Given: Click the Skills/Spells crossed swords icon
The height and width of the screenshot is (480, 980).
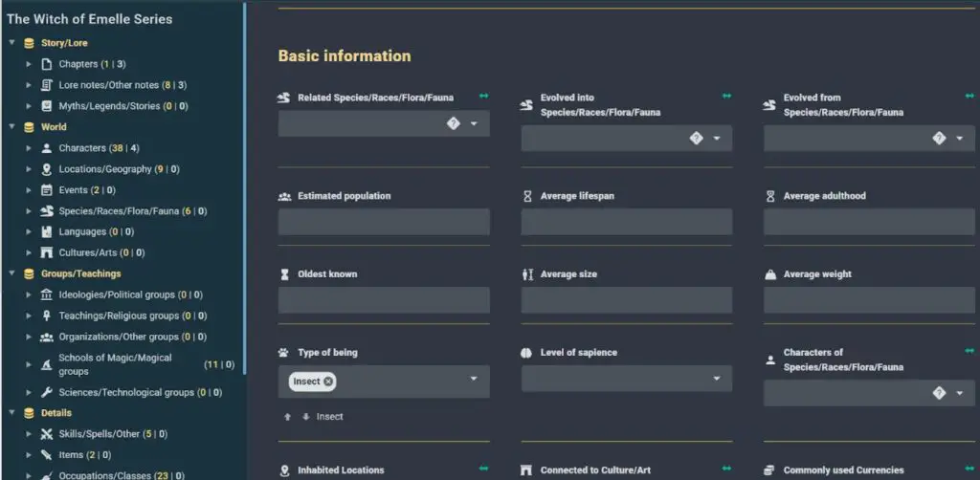Looking at the screenshot, I should click(x=47, y=434).
